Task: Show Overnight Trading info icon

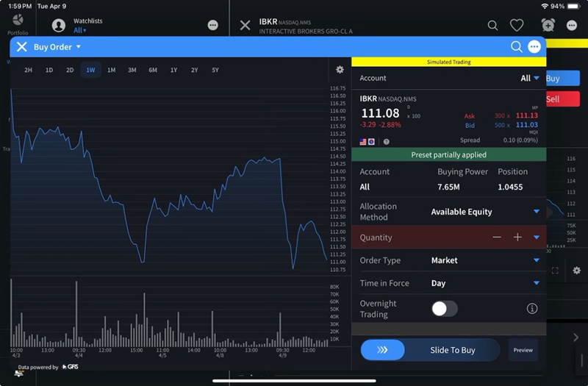Action: pos(532,309)
